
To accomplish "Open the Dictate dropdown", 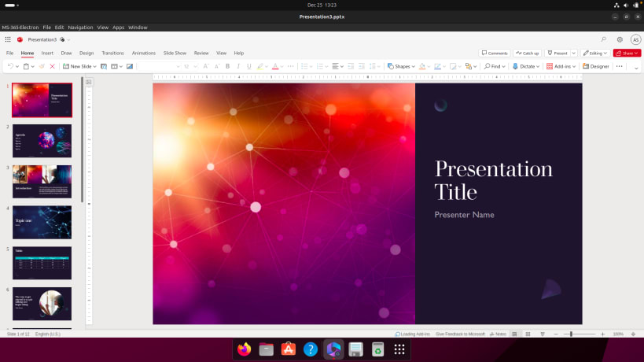I will pyautogui.click(x=538, y=67).
